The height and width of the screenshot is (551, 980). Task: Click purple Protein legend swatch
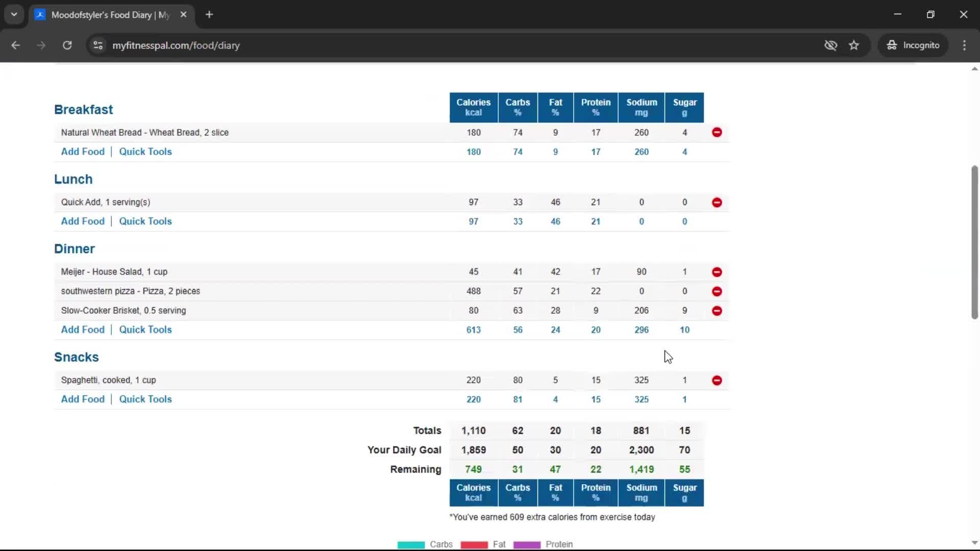[527, 545]
